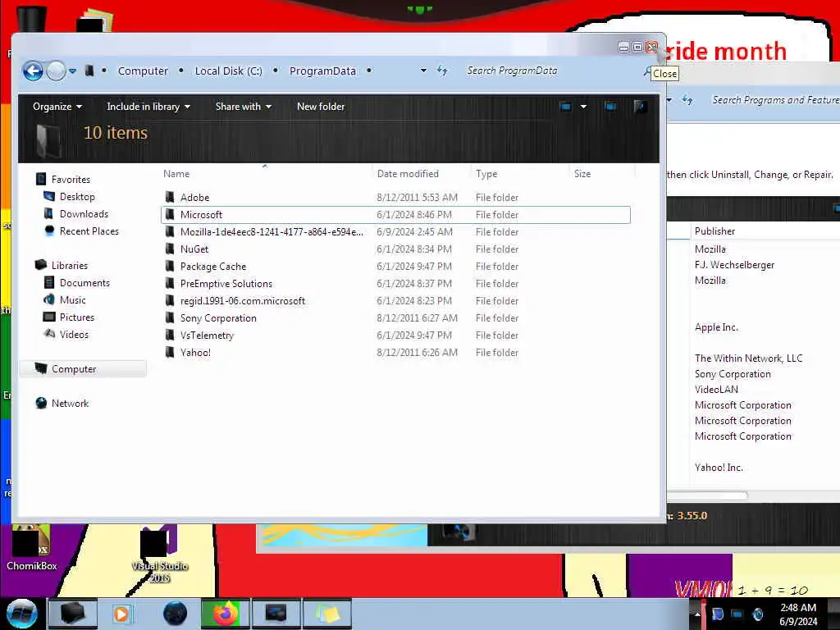Open the Explorer help icon

tap(640, 107)
